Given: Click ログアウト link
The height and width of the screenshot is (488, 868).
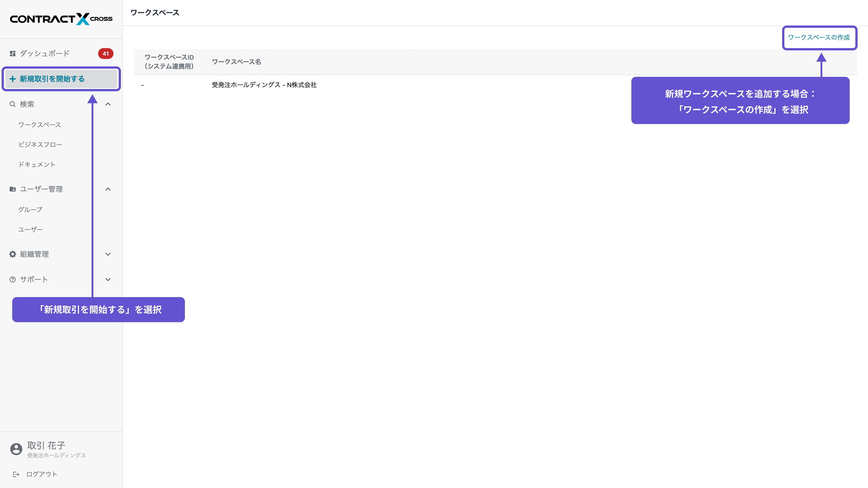Looking at the screenshot, I should pyautogui.click(x=42, y=474).
